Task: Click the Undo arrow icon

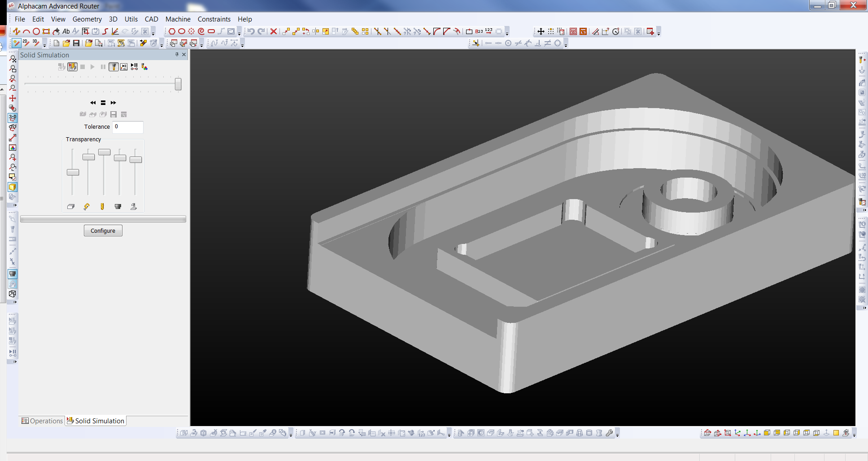Action: (x=251, y=31)
